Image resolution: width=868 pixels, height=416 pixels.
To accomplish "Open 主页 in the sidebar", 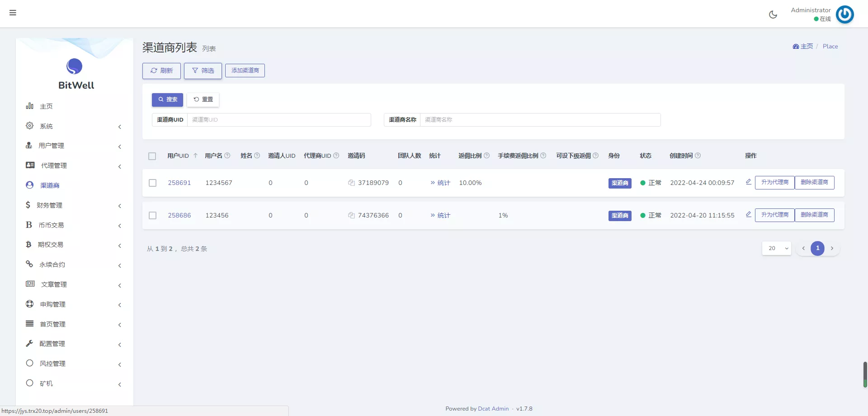I will (46, 106).
